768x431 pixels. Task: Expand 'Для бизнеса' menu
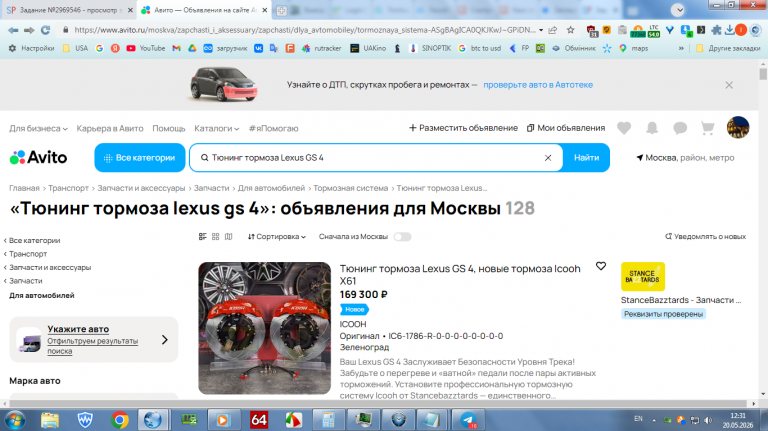tap(38, 128)
